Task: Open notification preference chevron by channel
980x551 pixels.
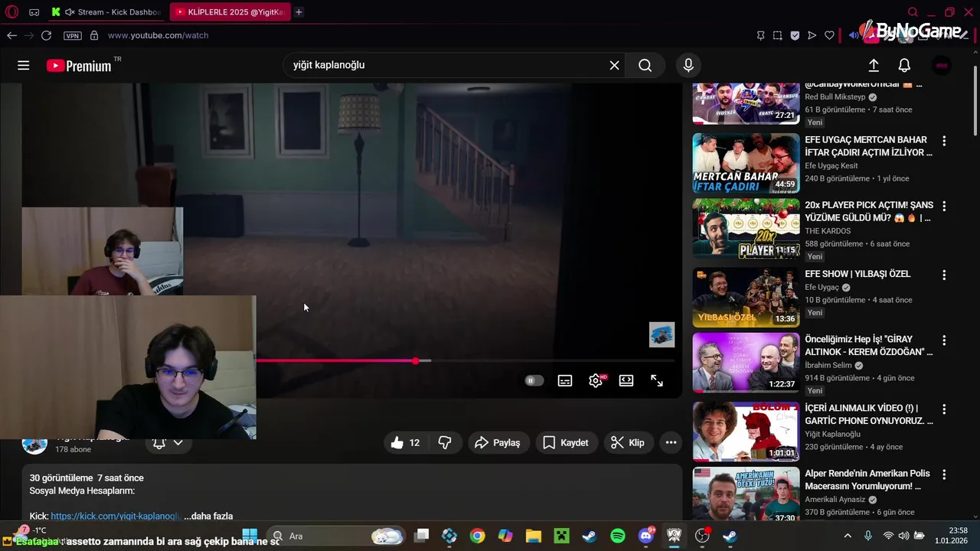Action: tap(178, 443)
